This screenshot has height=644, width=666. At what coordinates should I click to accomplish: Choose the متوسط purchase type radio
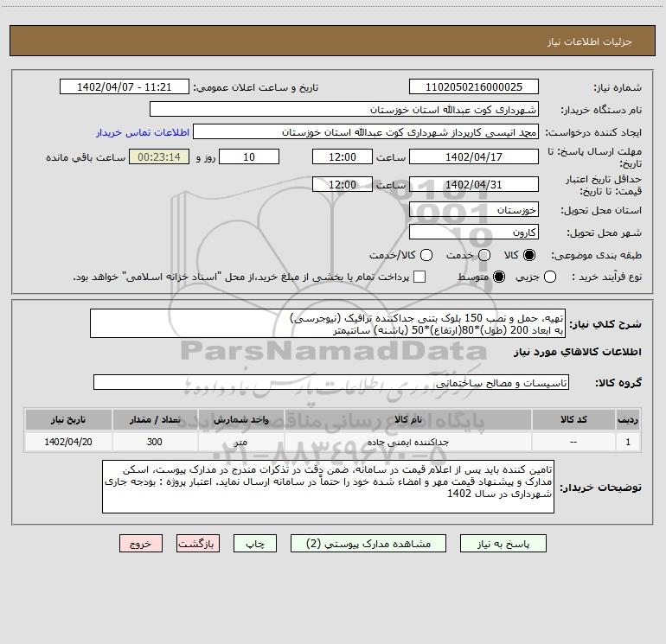[499, 277]
